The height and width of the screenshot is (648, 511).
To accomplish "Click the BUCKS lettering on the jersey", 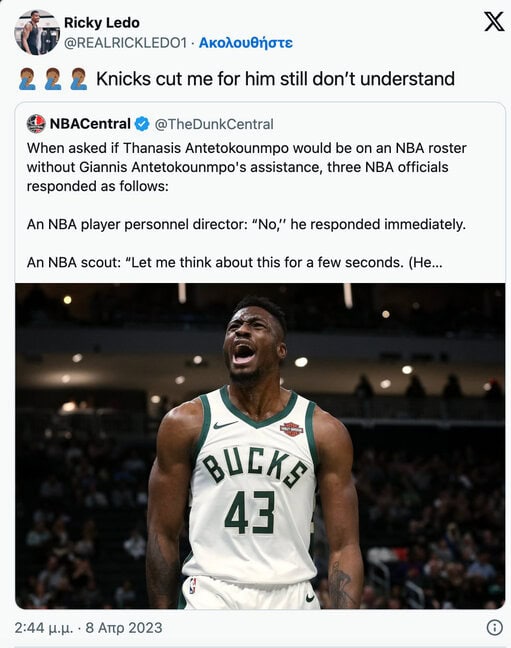I will click(x=255, y=466).
